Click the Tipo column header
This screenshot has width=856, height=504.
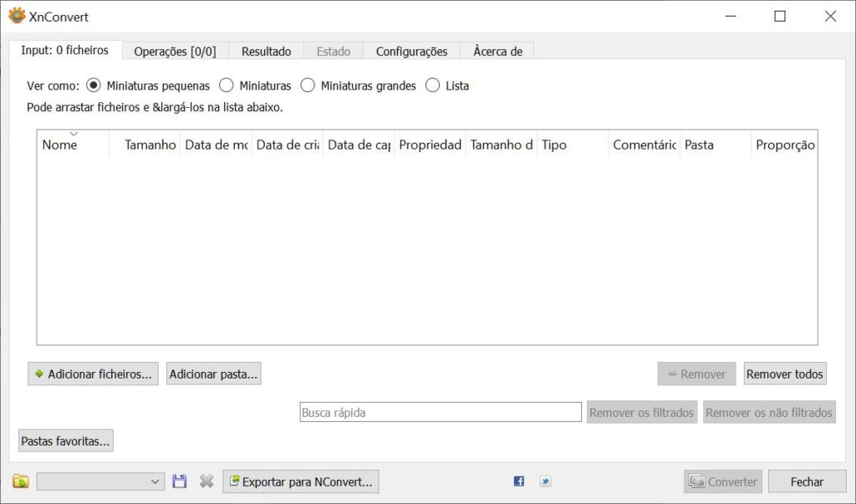(x=554, y=145)
